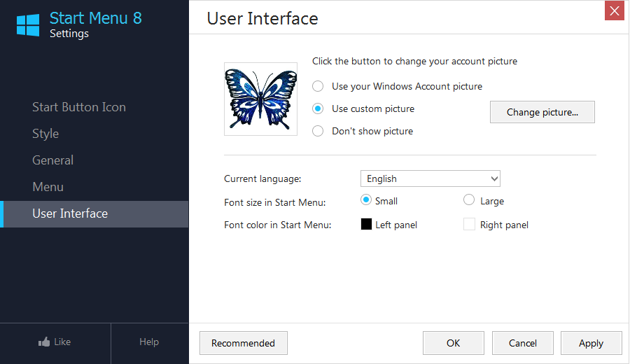Screen dimensions: 630x364
Task: Click the butterfly account picture thumbnail
Action: tap(261, 99)
